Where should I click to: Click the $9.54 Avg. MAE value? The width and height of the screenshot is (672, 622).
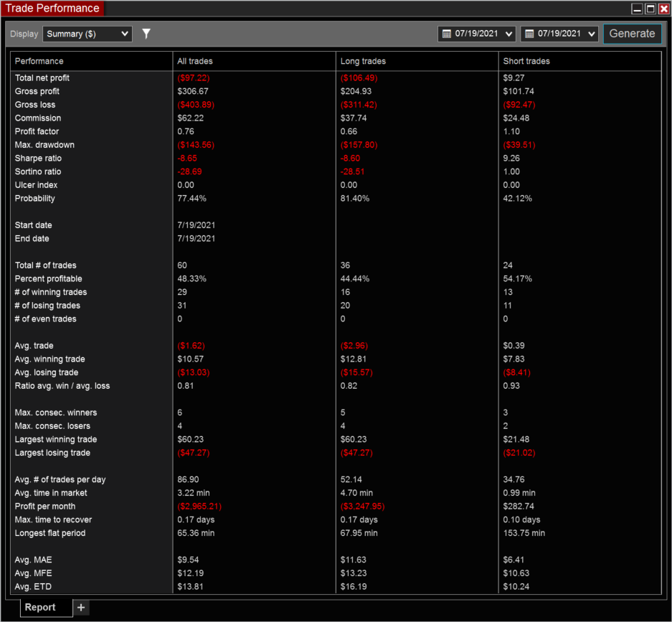188,560
